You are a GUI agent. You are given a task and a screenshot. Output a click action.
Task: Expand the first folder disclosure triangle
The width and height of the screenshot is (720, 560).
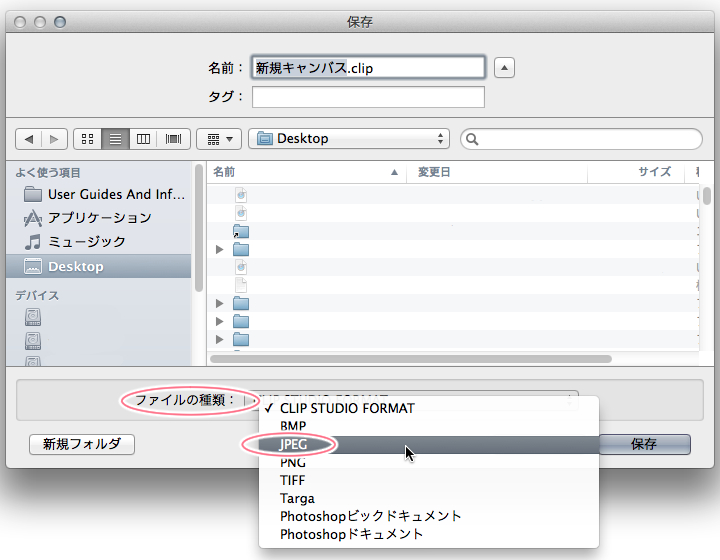pyautogui.click(x=220, y=249)
